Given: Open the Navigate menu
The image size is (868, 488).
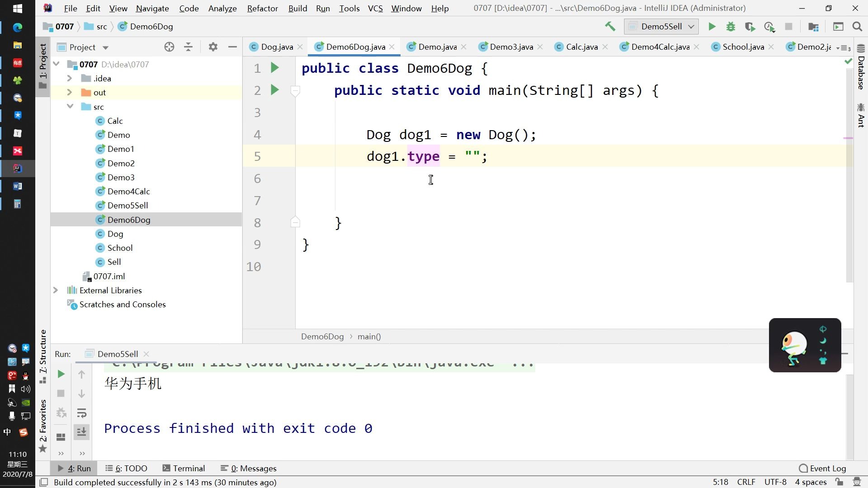Looking at the screenshot, I should click(x=152, y=8).
